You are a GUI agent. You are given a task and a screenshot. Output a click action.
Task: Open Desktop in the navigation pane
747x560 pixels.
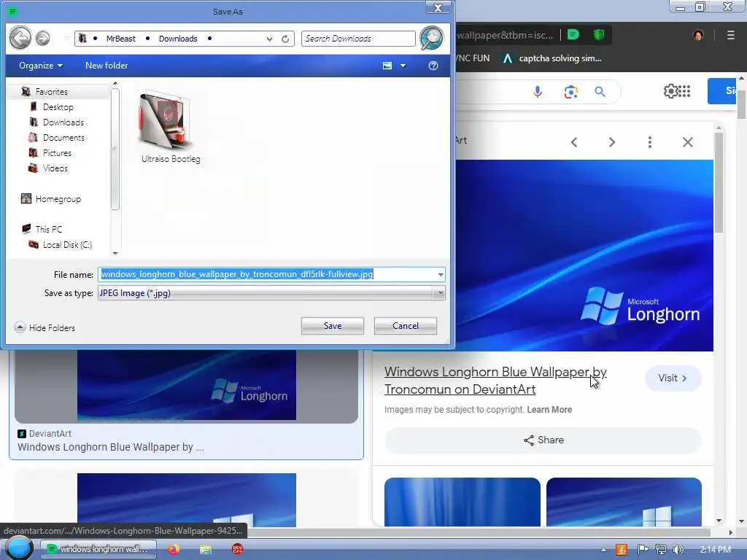coord(58,107)
